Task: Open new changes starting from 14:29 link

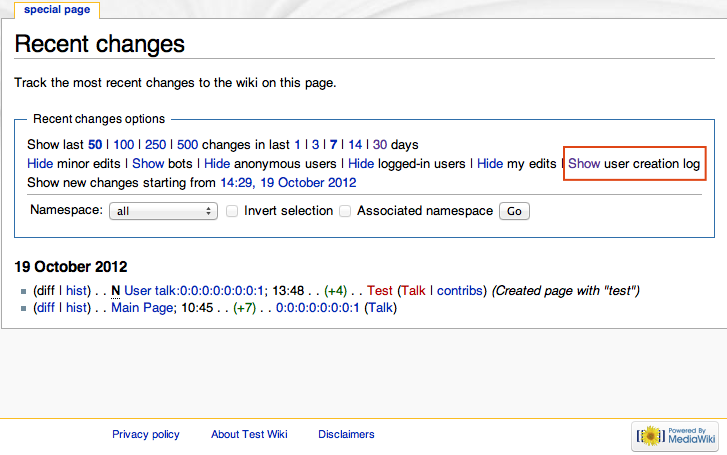Action: tap(288, 183)
